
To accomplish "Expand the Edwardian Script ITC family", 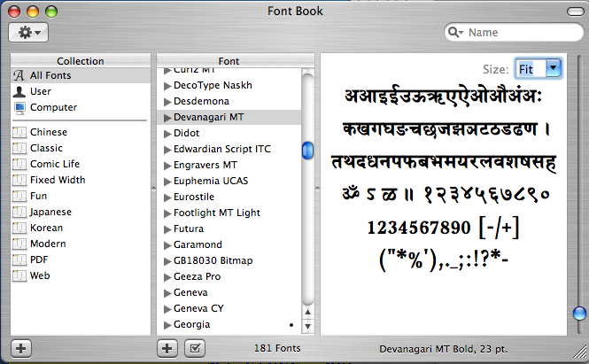I will 167,150.
